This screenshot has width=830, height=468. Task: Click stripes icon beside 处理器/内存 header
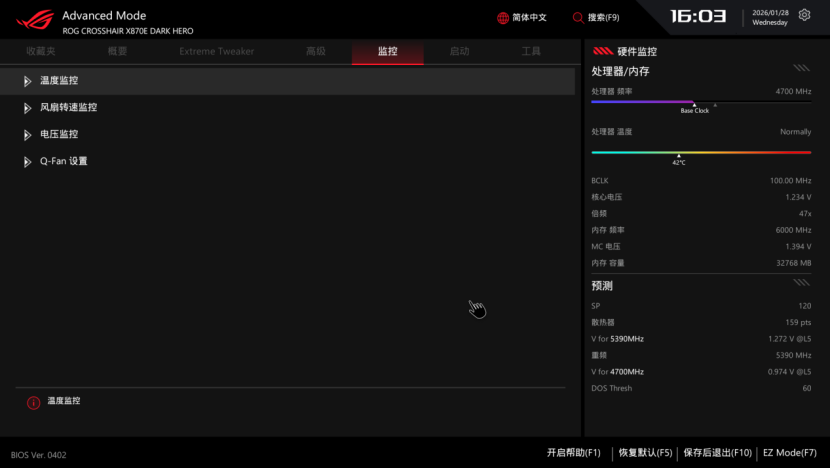coord(801,69)
